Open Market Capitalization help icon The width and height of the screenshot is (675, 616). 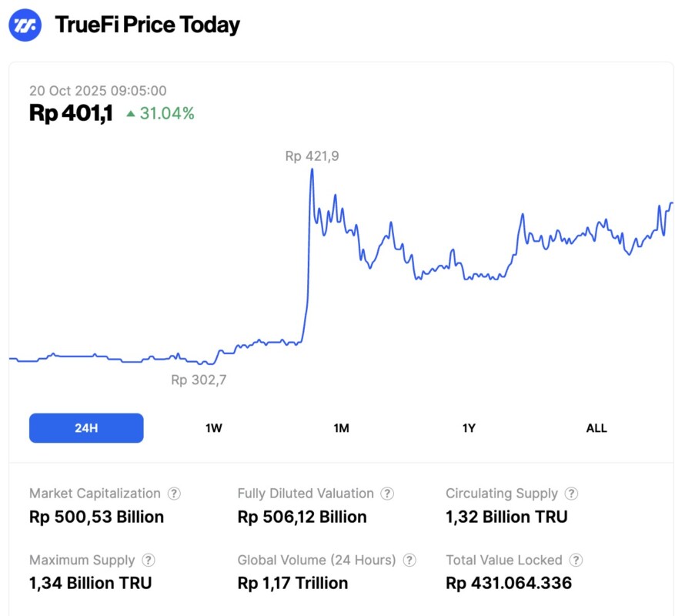click(175, 494)
